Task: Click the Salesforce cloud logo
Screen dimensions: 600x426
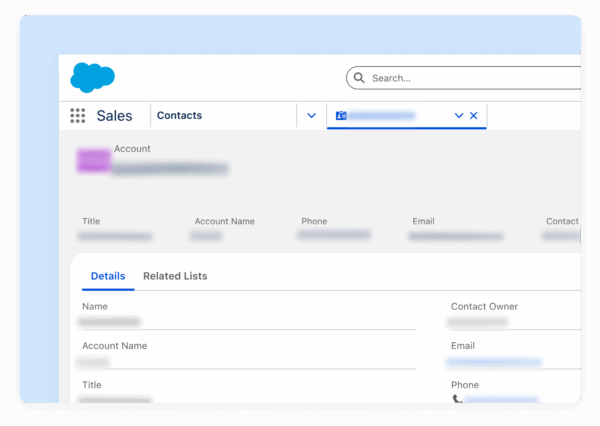Action: tap(93, 78)
